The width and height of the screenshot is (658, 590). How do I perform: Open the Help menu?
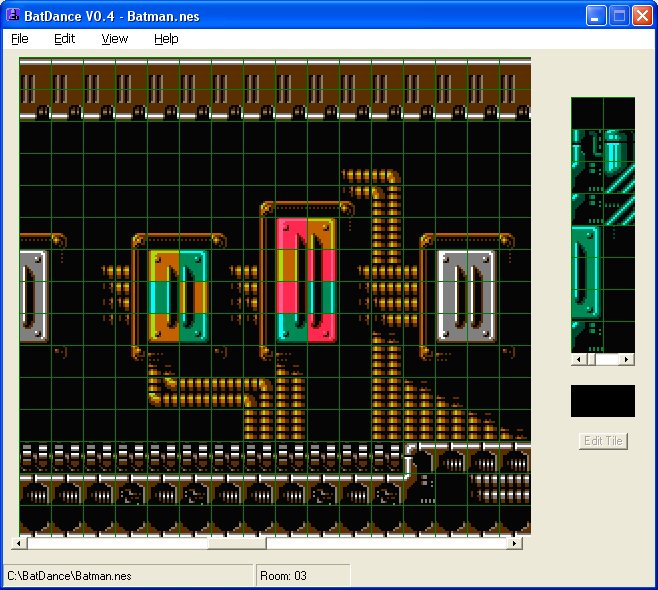coord(166,39)
